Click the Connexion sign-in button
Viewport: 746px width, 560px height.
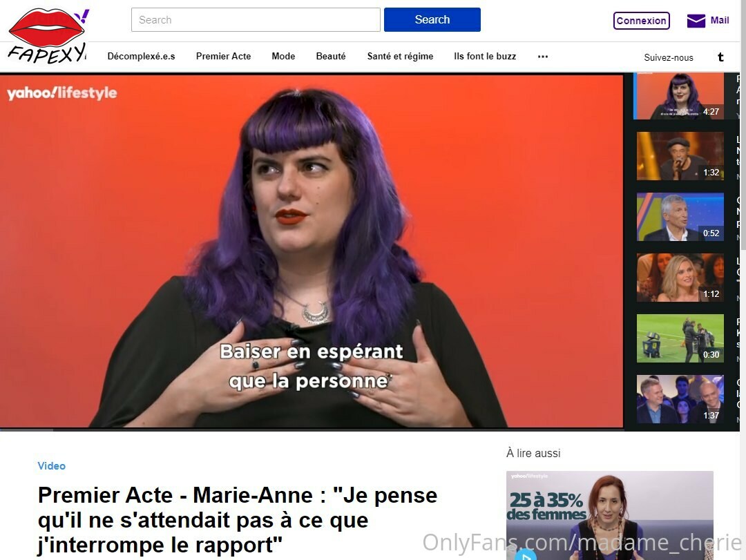pyautogui.click(x=641, y=21)
